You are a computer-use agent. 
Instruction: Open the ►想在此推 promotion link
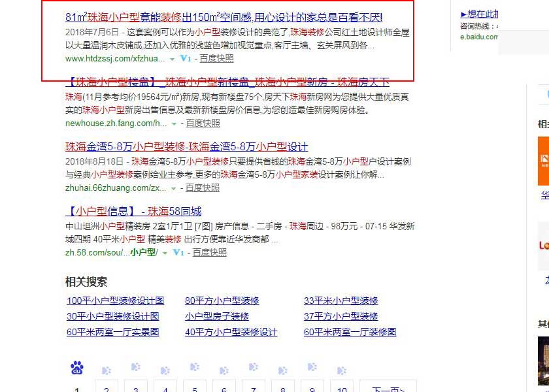[x=479, y=14]
